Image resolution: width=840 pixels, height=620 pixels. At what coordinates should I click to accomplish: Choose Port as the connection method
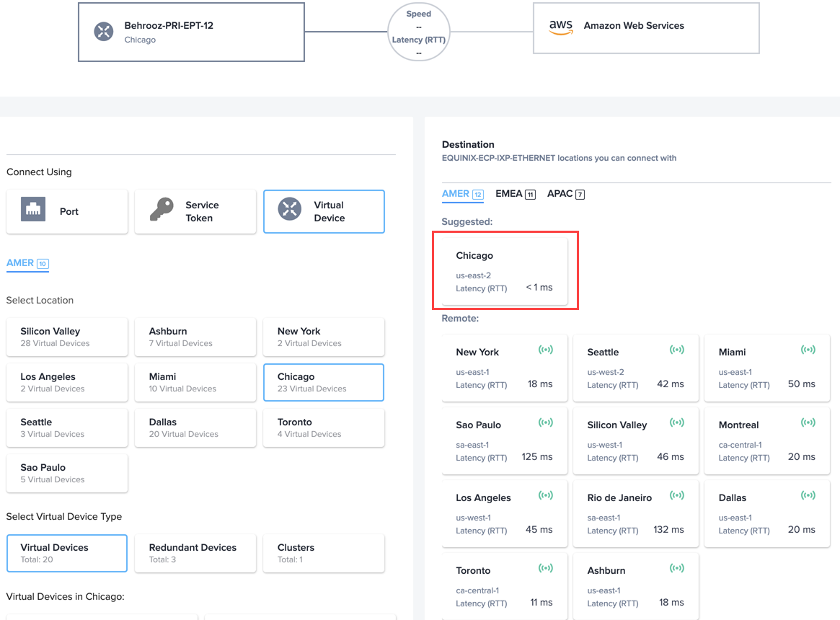(x=67, y=212)
